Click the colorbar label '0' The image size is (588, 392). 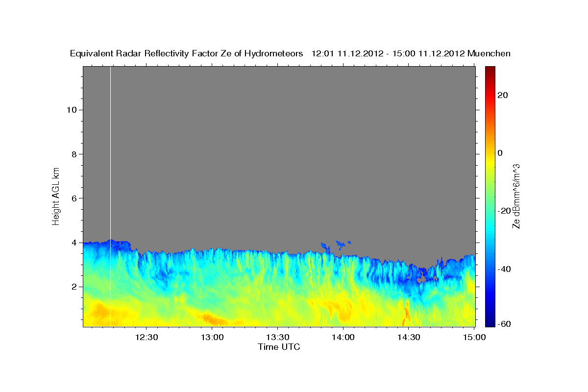(x=500, y=153)
